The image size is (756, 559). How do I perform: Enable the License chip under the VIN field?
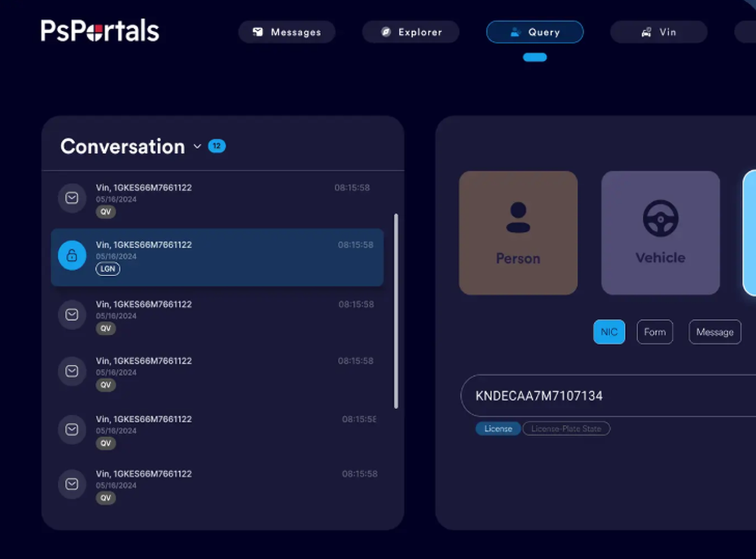click(x=497, y=428)
